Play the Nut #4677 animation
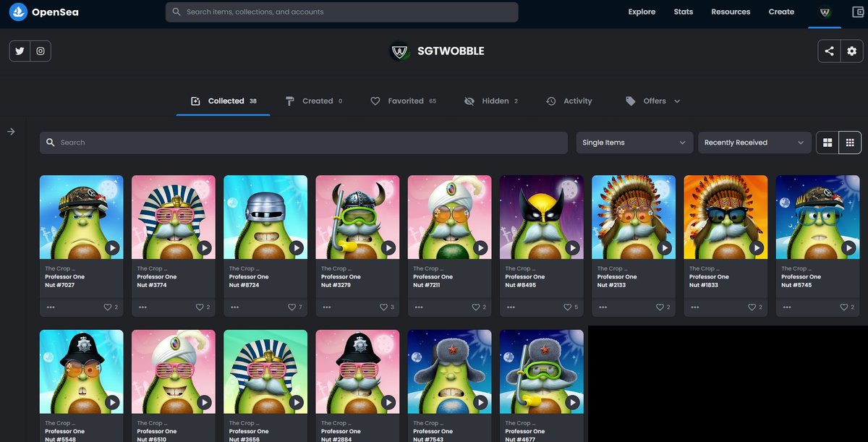The width and height of the screenshot is (868, 442). [x=572, y=403]
